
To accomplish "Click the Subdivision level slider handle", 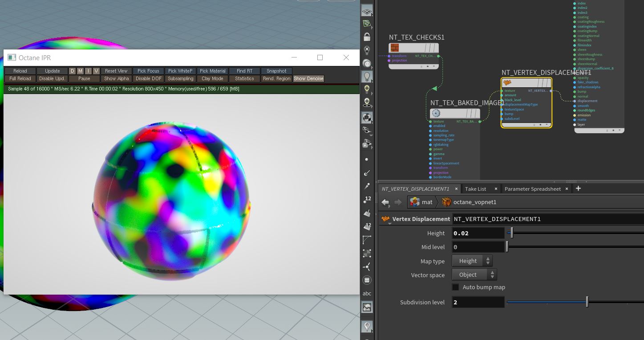I will click(587, 302).
